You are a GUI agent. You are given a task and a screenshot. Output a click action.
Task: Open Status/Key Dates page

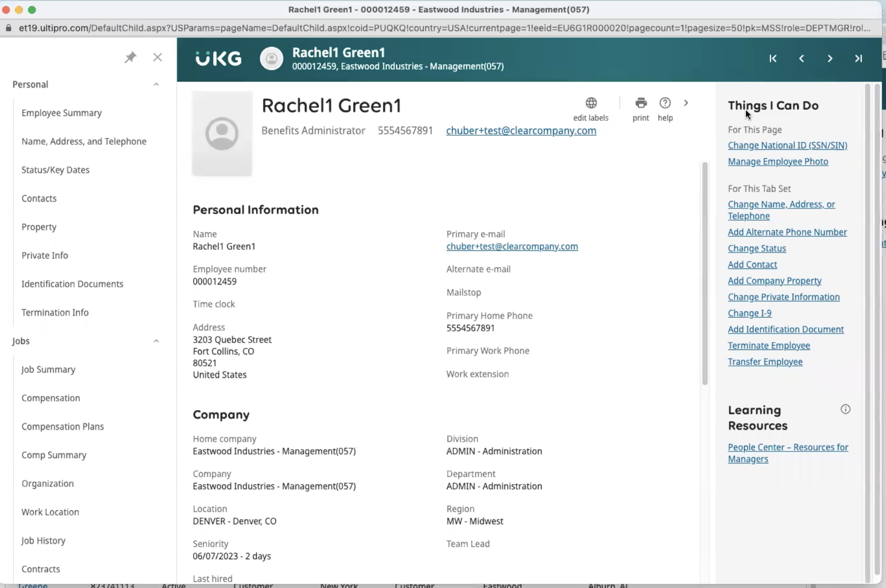click(x=56, y=170)
